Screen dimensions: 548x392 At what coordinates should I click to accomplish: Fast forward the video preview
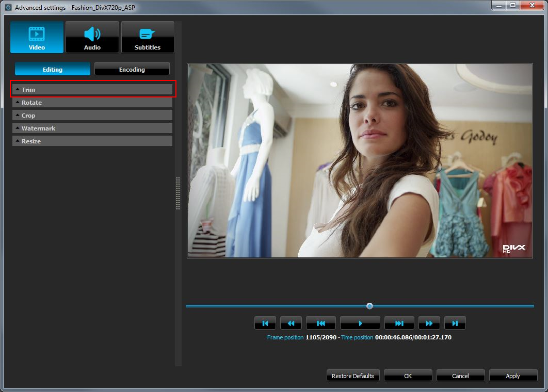429,323
